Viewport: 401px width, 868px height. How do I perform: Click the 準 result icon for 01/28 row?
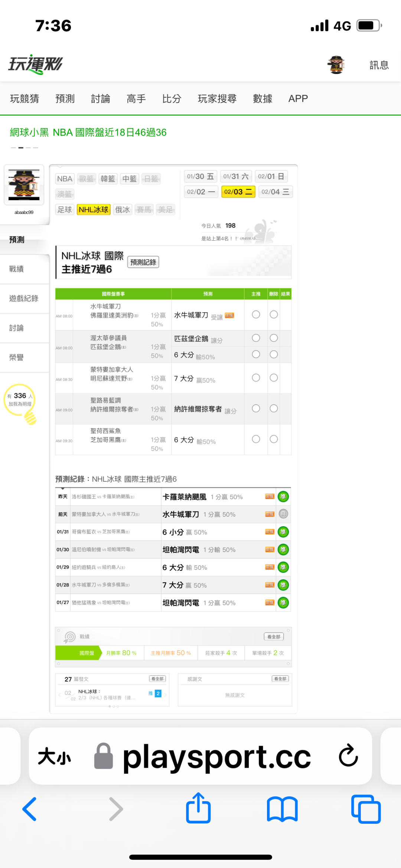click(x=283, y=585)
